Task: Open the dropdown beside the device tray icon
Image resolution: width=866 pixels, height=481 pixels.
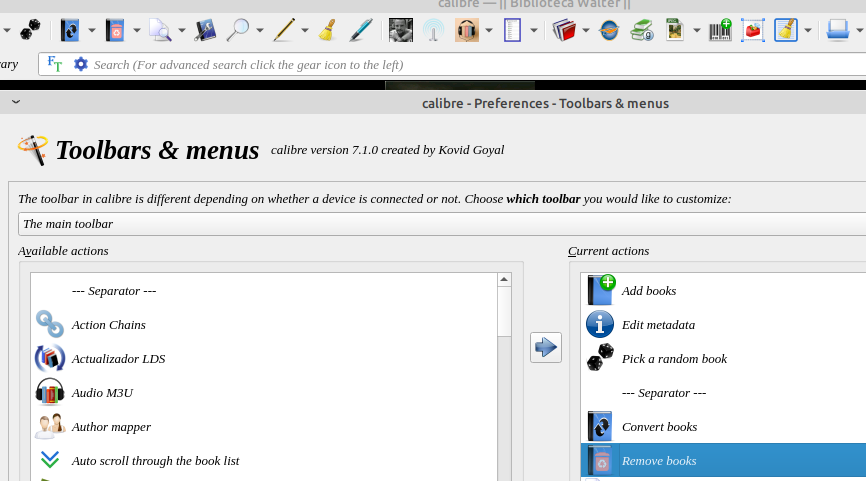Action: tap(859, 30)
